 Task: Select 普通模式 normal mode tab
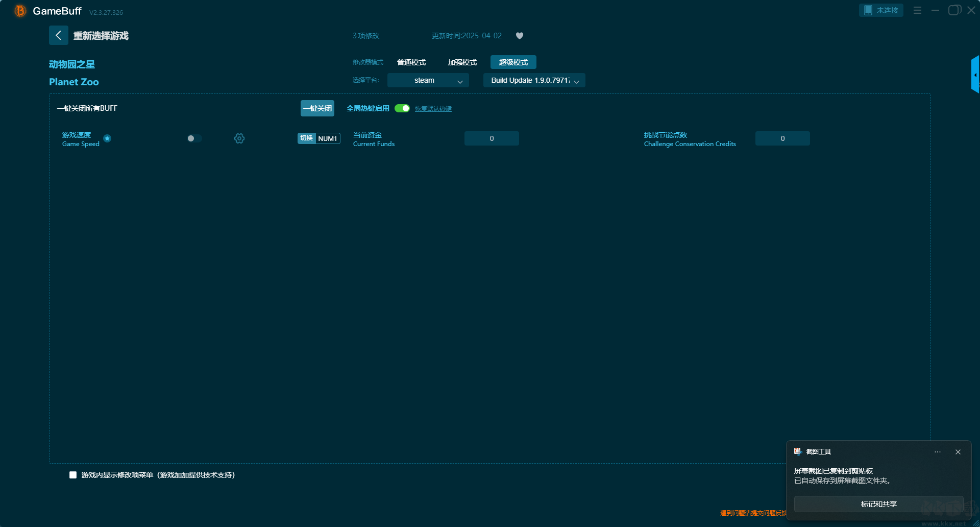pyautogui.click(x=411, y=62)
